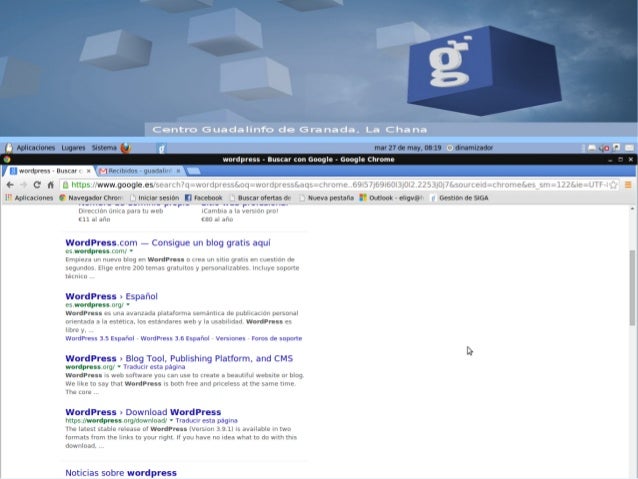Open the 'Outlook - eligv@' bookmark
The width and height of the screenshot is (638, 479).
tap(391, 198)
